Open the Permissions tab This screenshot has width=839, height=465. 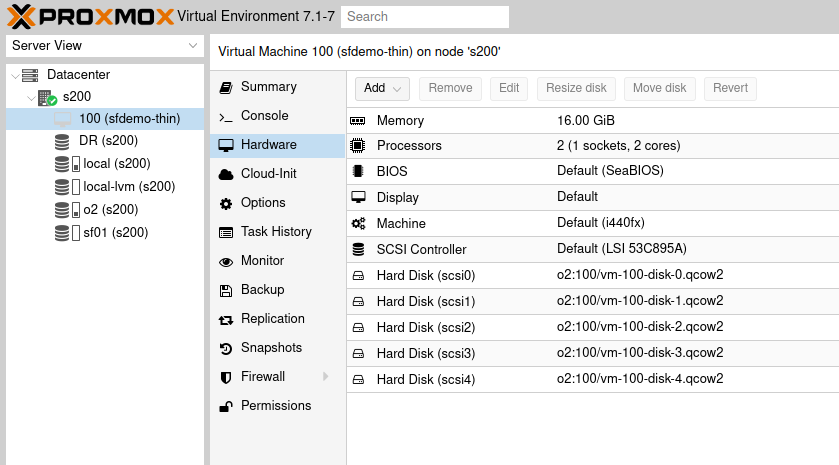(x=278, y=406)
